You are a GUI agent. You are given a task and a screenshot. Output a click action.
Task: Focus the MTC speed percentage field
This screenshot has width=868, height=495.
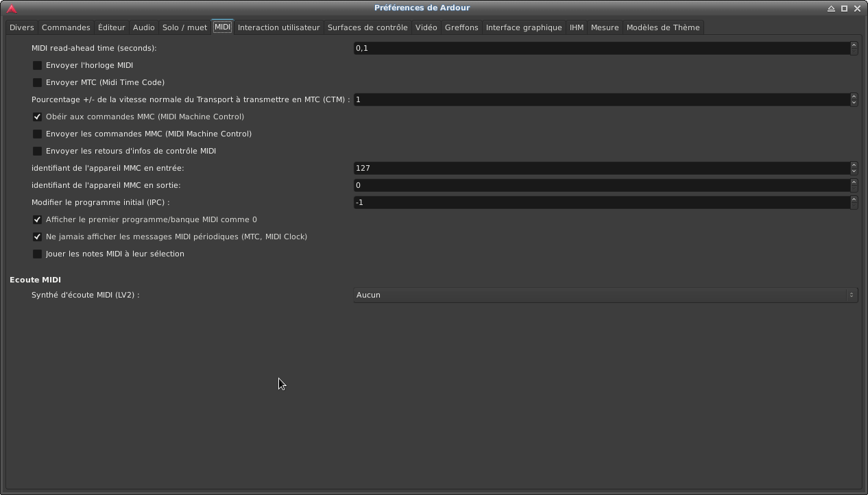601,99
